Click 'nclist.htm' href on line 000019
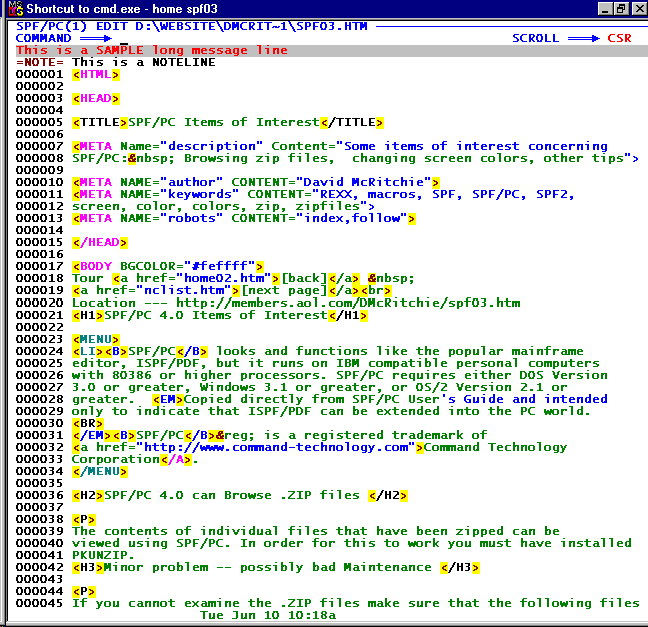 point(183,290)
